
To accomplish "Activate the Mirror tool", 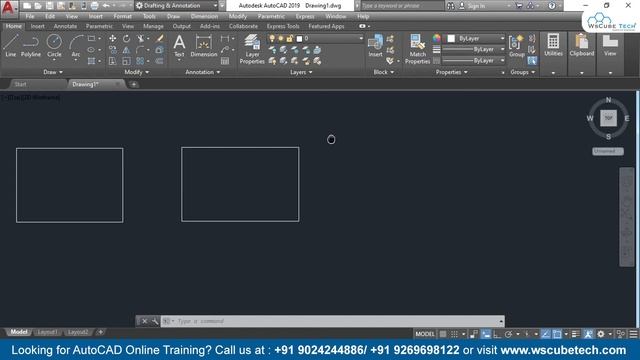I will click(x=127, y=50).
